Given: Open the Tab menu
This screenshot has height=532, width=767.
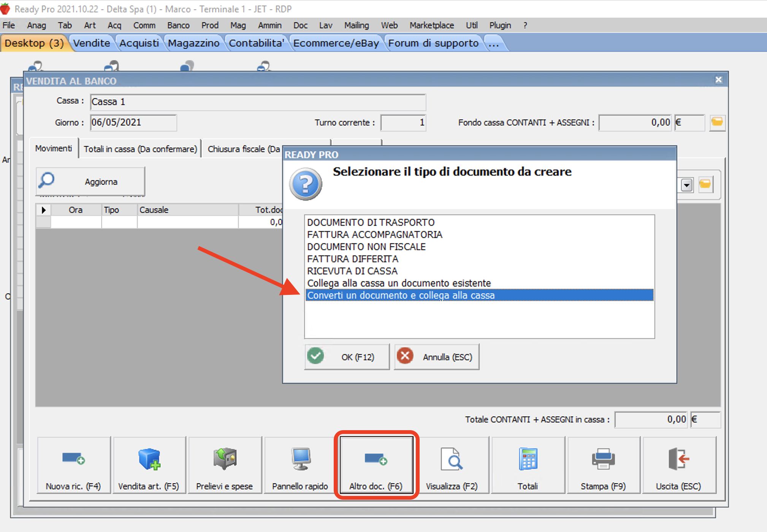Looking at the screenshot, I should point(65,25).
